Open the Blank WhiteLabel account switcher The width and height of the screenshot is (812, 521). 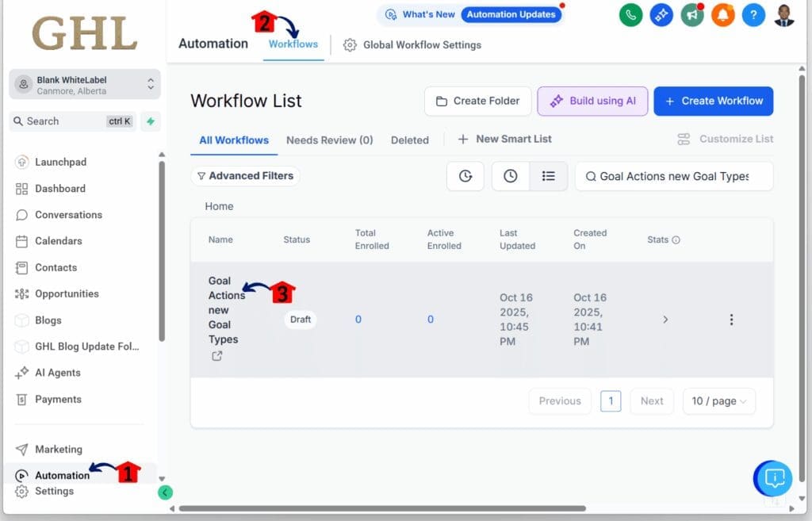pos(85,85)
